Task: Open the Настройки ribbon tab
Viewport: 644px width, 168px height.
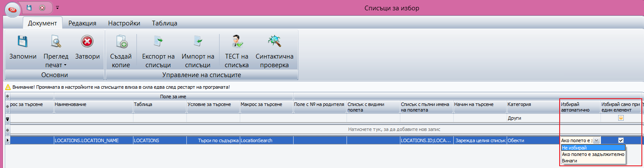Action: (124, 23)
